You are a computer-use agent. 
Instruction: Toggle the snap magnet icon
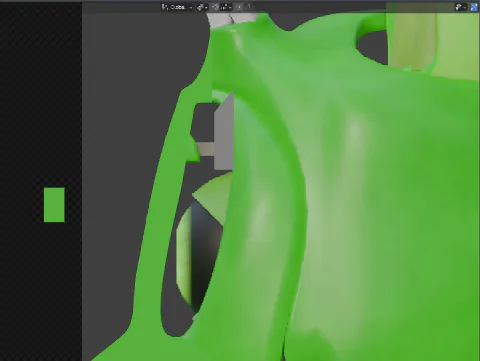pos(215,7)
